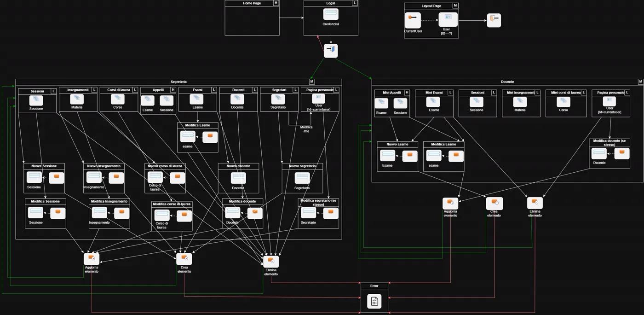Screen dimensions: 644x315
Task: Select the H marker on Home Page
Action: coord(276,3)
